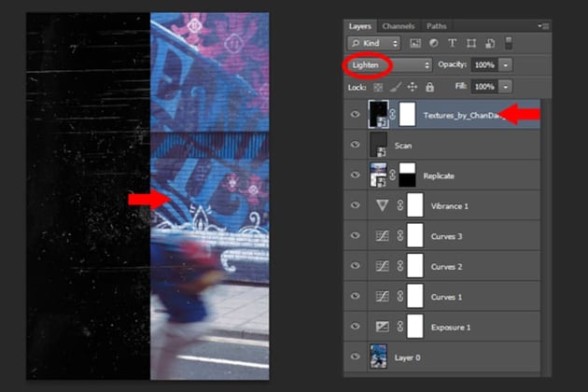
Task: Hide the Vibrance 1 adjustment layer
Action: pos(355,205)
